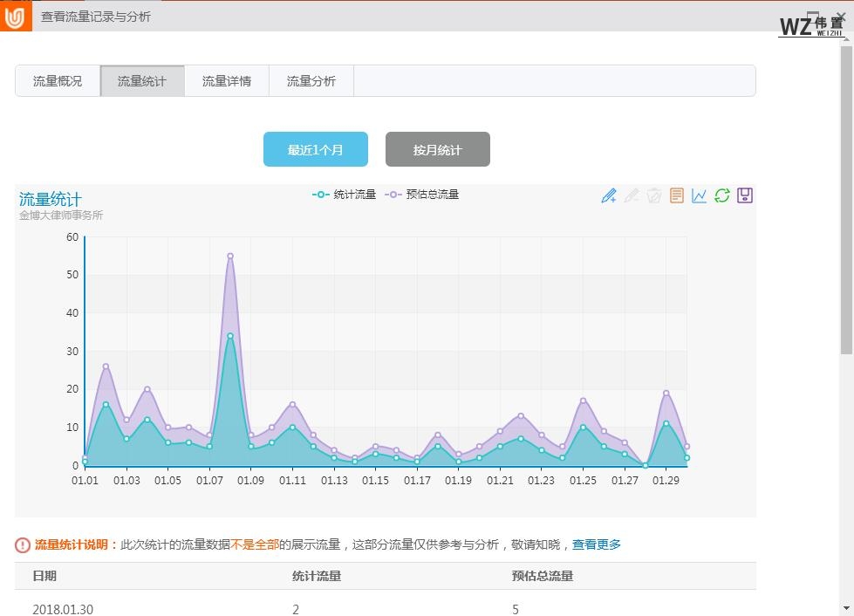Click the vertical scrollbar thumb
The image size is (854, 616).
[846, 201]
